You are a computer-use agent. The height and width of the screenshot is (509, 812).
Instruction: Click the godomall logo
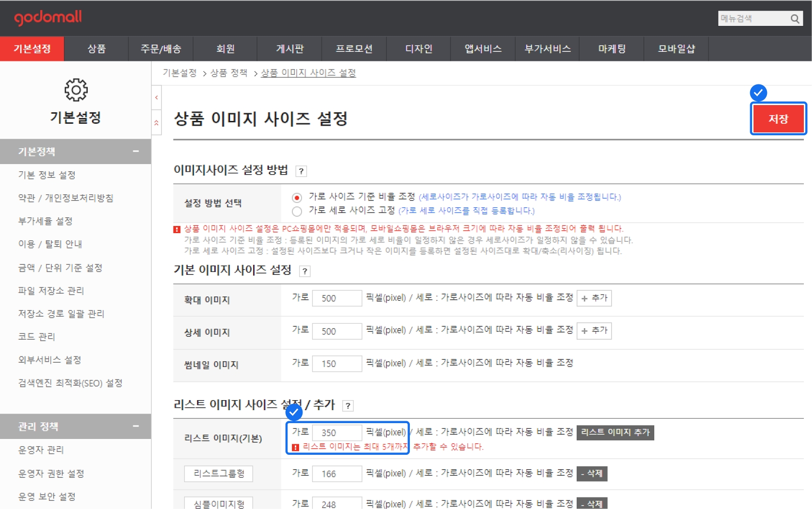[x=48, y=18]
